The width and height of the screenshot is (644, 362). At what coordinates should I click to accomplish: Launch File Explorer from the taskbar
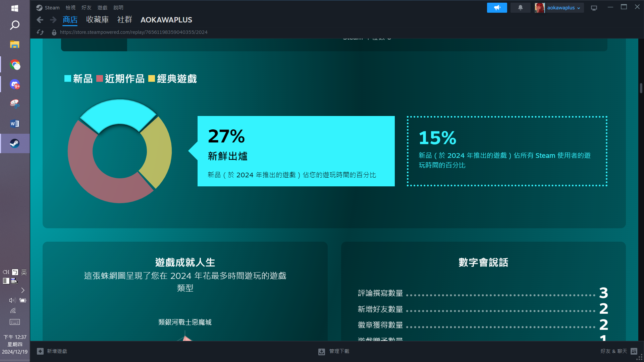point(15,45)
